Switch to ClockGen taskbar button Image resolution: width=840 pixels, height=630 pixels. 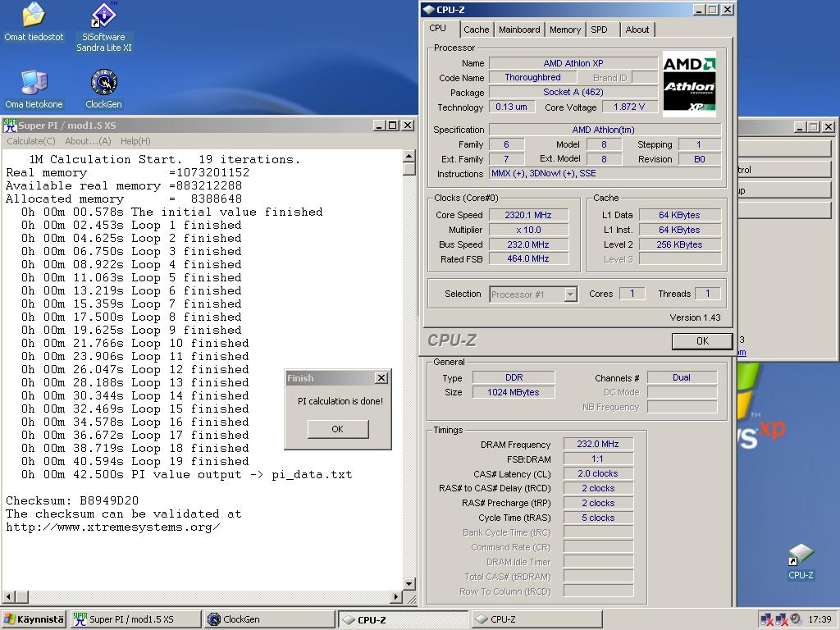tap(269, 619)
